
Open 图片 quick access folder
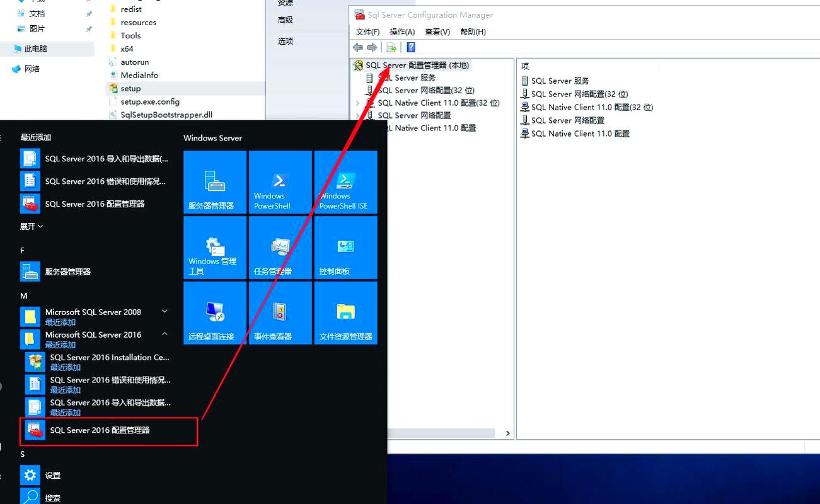[x=37, y=29]
